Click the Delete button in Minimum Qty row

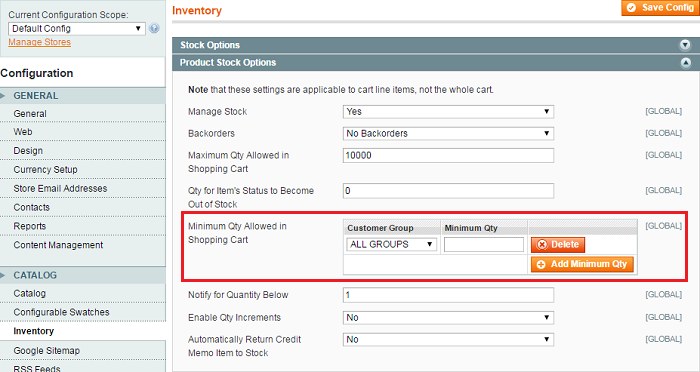pyautogui.click(x=558, y=245)
